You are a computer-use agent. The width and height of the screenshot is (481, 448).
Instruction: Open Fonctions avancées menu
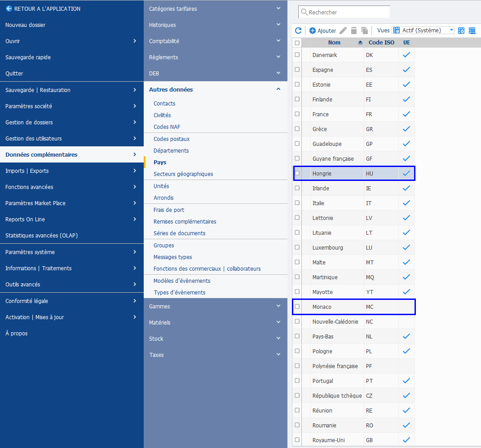click(x=72, y=187)
